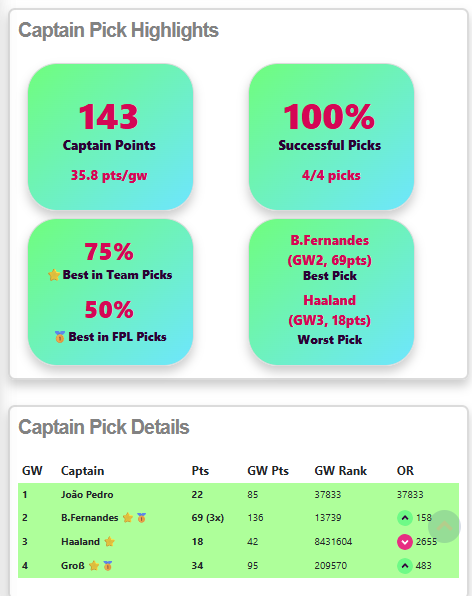
Task: Click the star icon next to Haaland
Action: (109, 541)
